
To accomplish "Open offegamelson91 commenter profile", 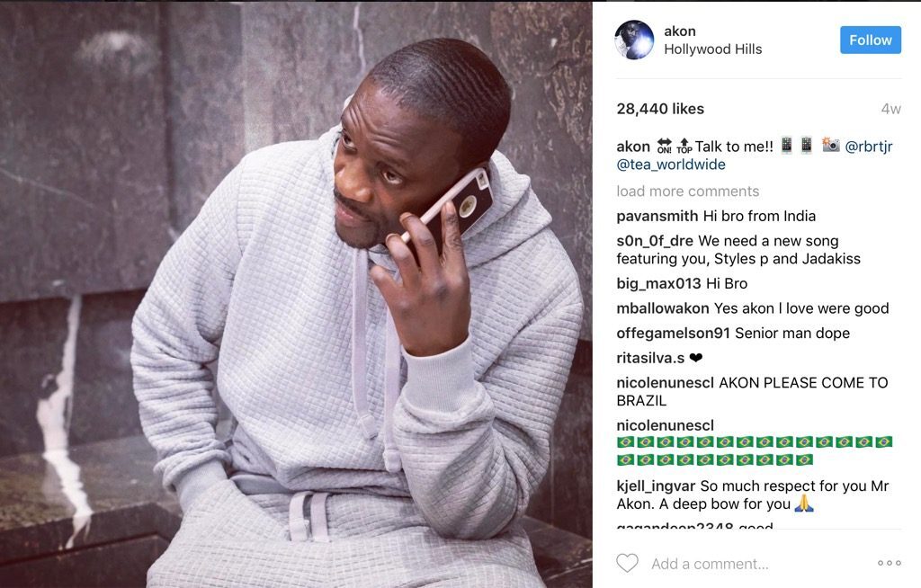I will coord(673,333).
